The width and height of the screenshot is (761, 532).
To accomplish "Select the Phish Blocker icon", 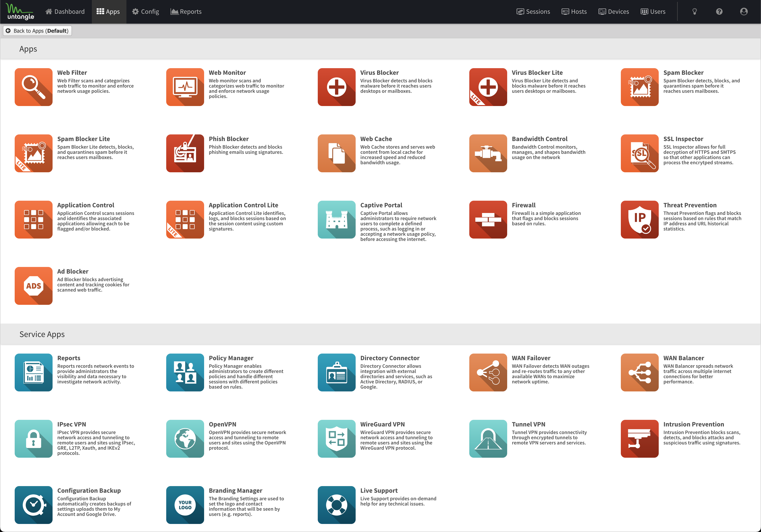I will coord(185,153).
